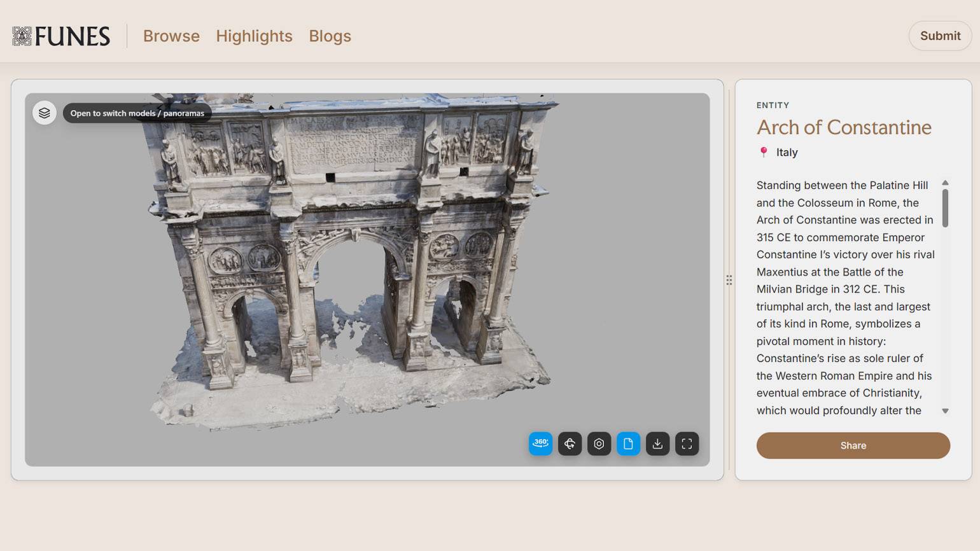Go to Highlights section
980x551 pixels.
tap(254, 36)
